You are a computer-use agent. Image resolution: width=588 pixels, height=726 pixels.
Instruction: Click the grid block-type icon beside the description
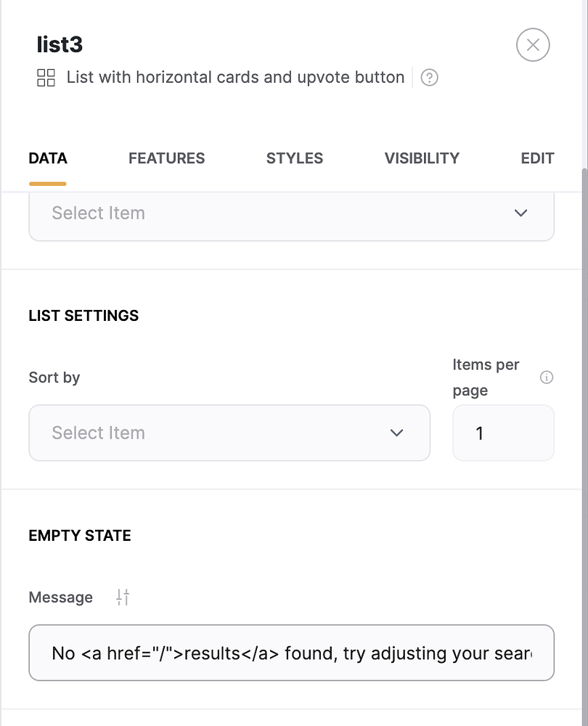(46, 76)
